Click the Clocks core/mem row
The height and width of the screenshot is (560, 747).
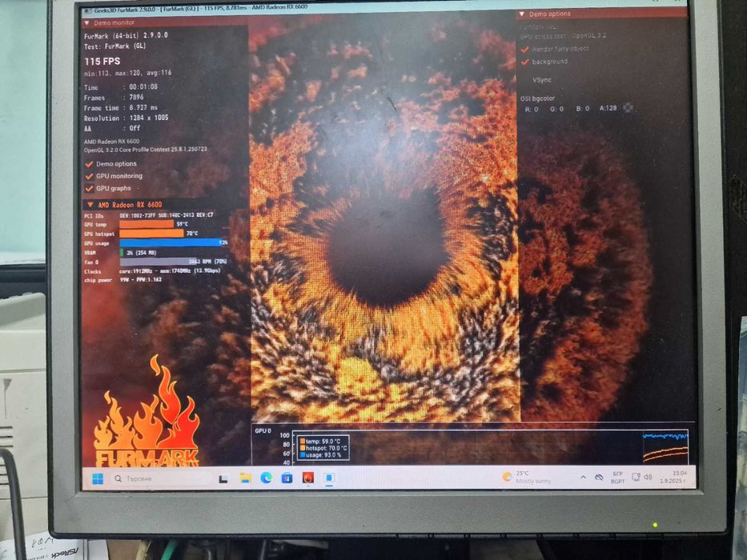152,271
